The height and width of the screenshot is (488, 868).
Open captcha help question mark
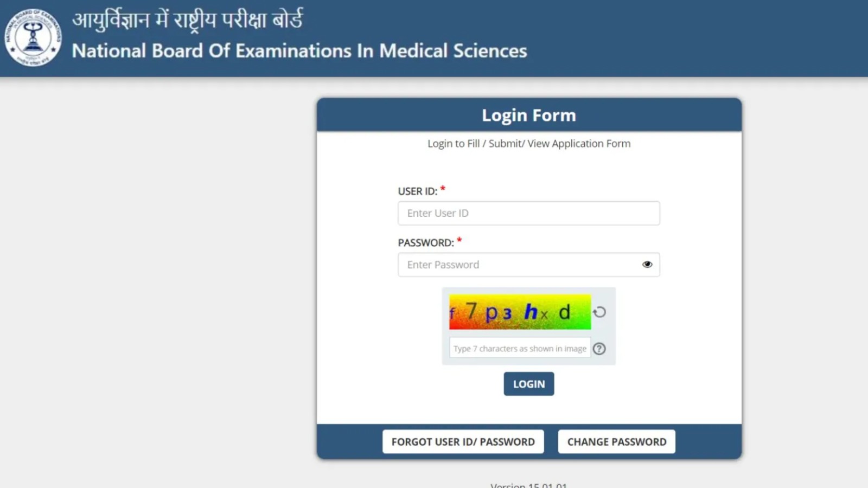(599, 349)
